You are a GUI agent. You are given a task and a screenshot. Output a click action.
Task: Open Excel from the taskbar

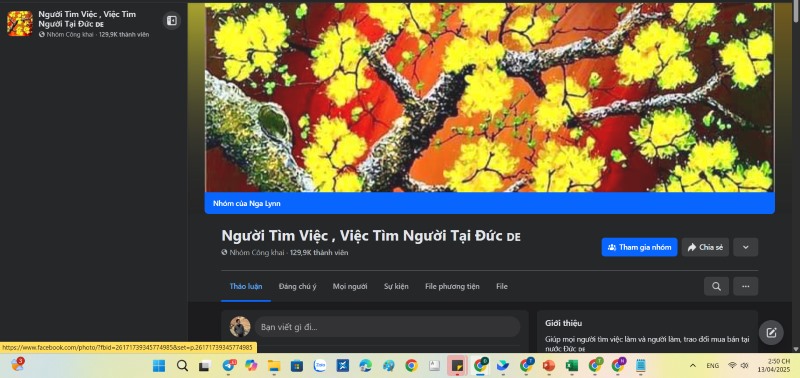coord(571,366)
